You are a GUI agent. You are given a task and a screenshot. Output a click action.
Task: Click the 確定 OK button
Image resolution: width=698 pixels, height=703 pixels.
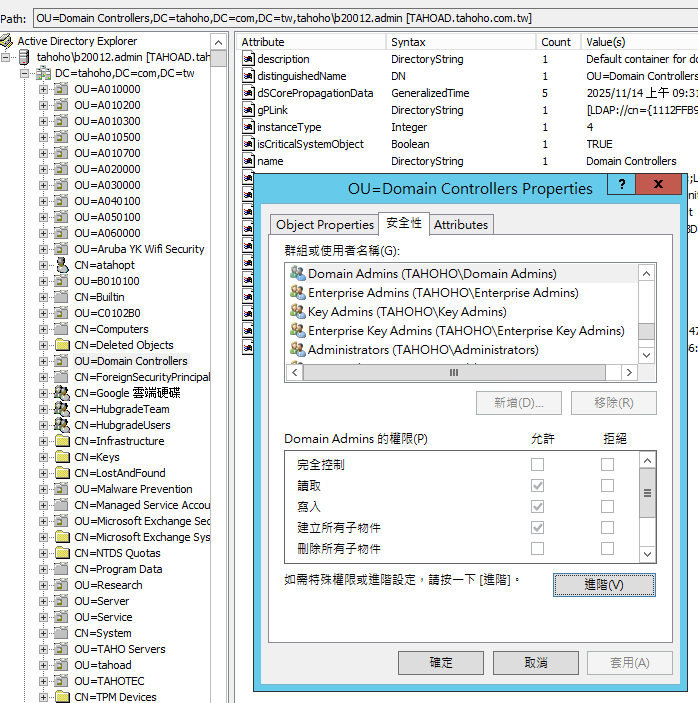click(x=440, y=662)
